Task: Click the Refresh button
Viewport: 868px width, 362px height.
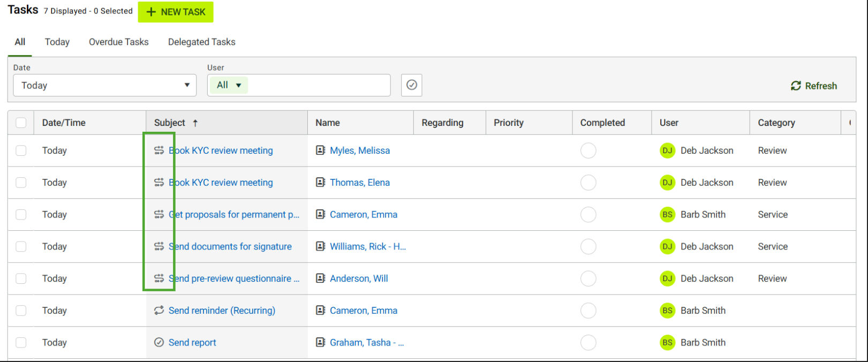Action: [x=814, y=86]
